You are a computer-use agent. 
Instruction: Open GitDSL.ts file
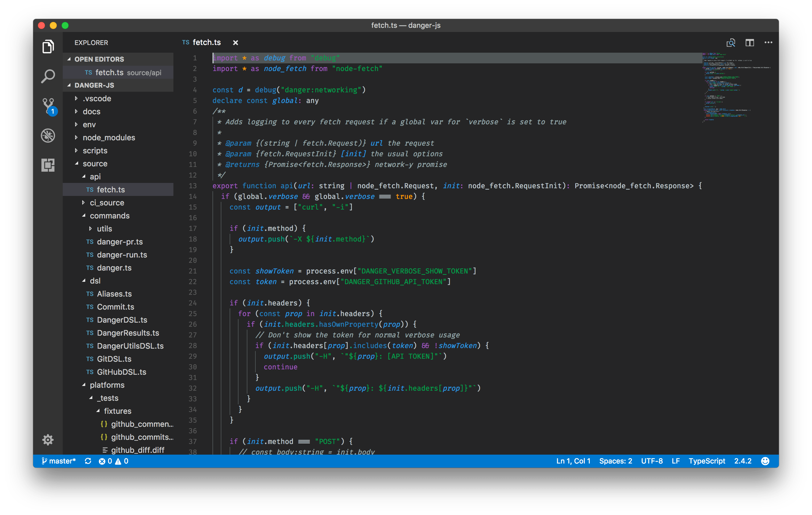coord(118,359)
